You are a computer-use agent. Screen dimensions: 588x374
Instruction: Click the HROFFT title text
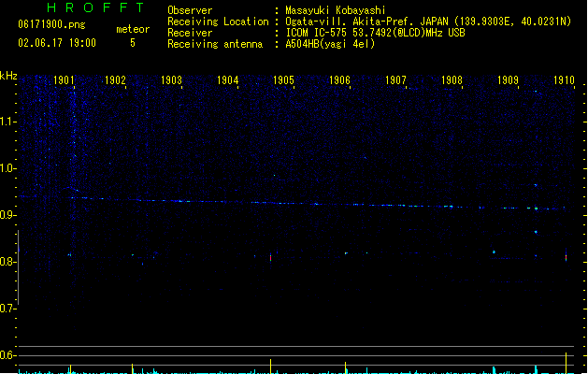coord(96,7)
